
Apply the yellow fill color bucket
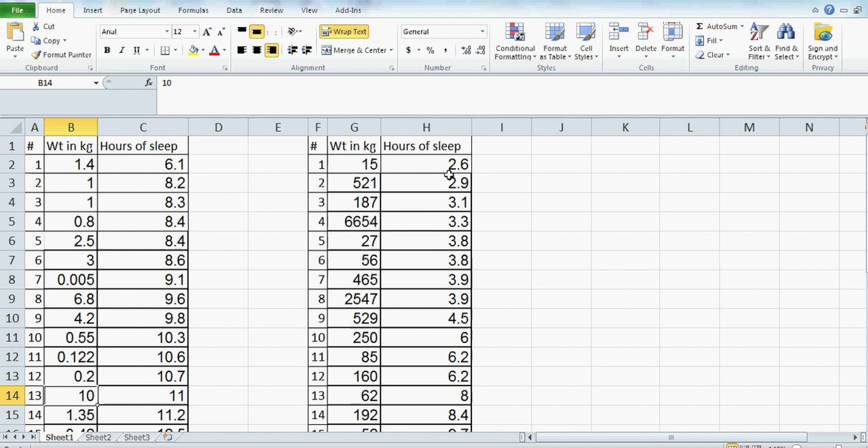point(193,50)
